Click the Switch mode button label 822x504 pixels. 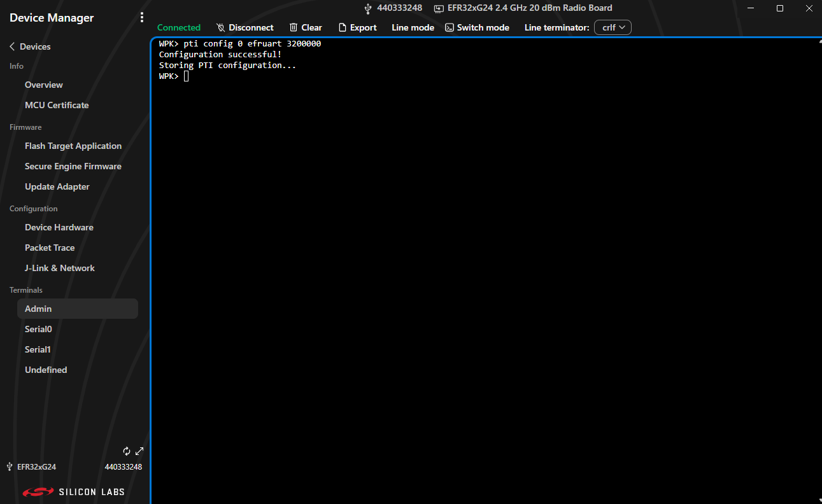(483, 27)
